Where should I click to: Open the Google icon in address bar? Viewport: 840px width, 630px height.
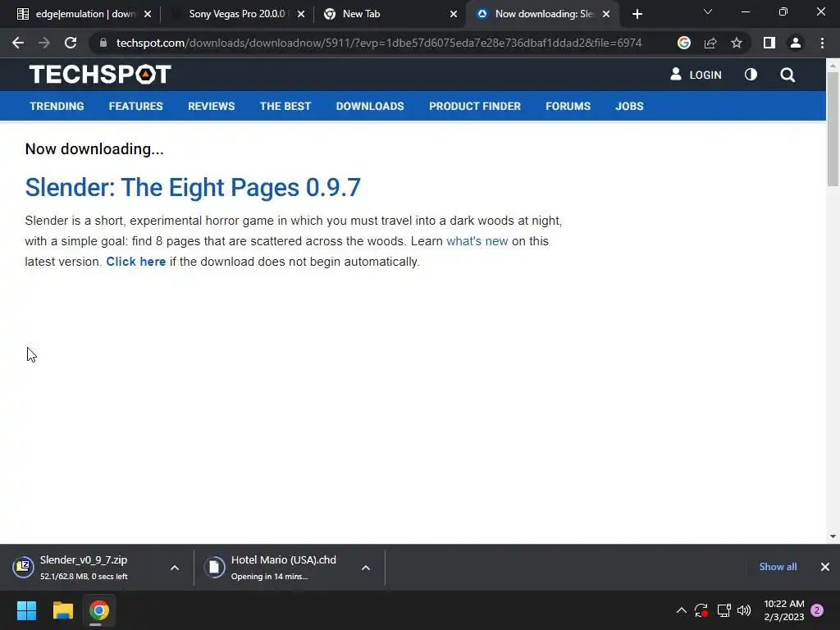coord(683,43)
